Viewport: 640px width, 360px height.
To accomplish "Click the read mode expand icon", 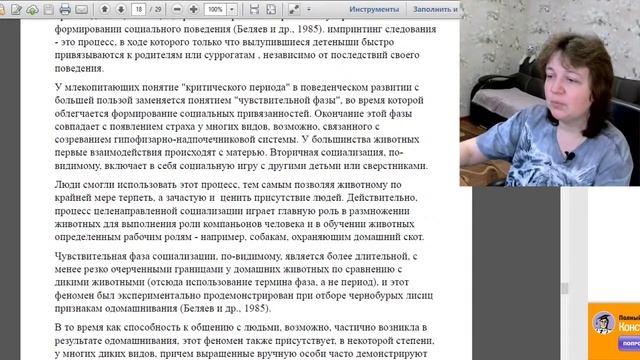I will point(293,9).
